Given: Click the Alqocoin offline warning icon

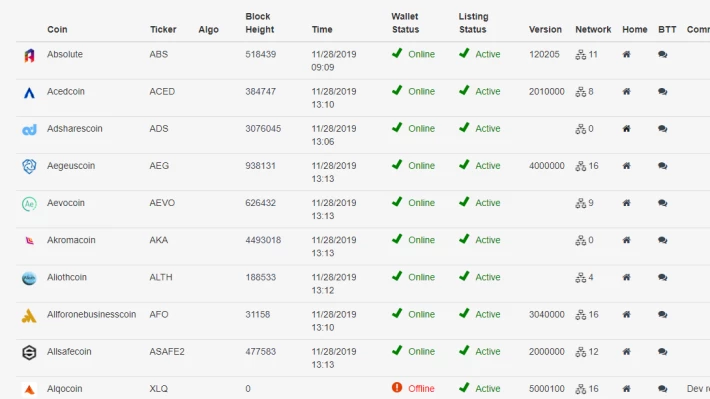Looking at the screenshot, I should pyautogui.click(x=397, y=388).
